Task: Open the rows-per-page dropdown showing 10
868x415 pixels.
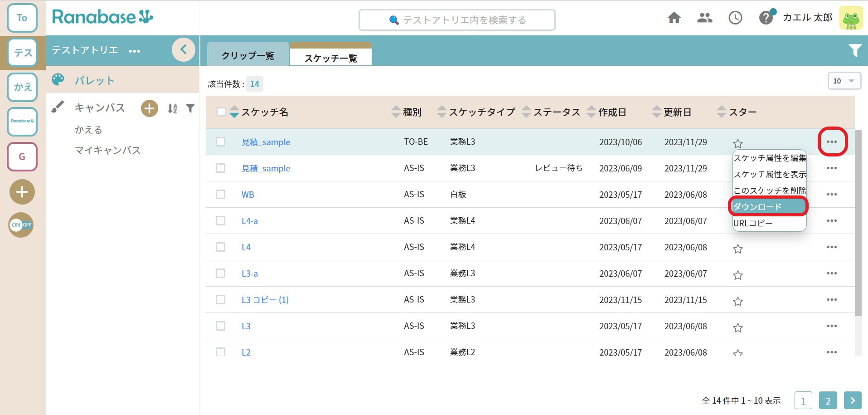Action: coord(844,81)
